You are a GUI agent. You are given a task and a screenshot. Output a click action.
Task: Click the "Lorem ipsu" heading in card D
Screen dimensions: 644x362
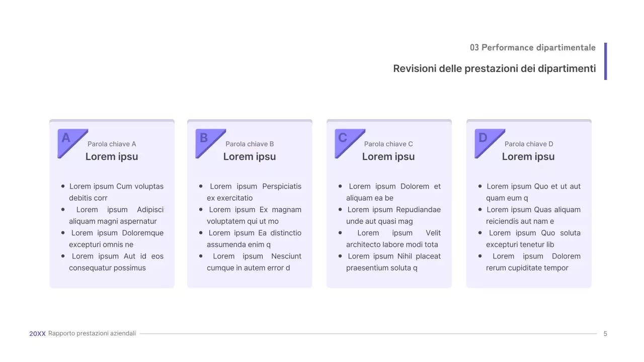(x=528, y=156)
